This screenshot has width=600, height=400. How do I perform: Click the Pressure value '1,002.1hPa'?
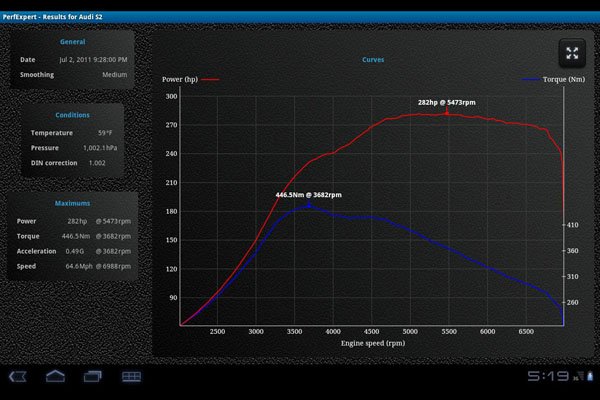click(100, 148)
